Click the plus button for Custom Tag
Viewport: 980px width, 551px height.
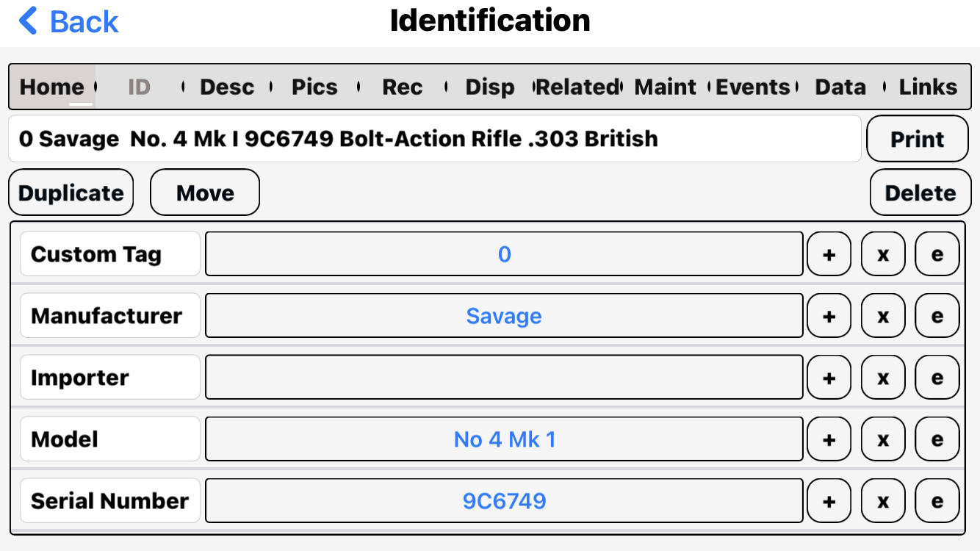[829, 254]
